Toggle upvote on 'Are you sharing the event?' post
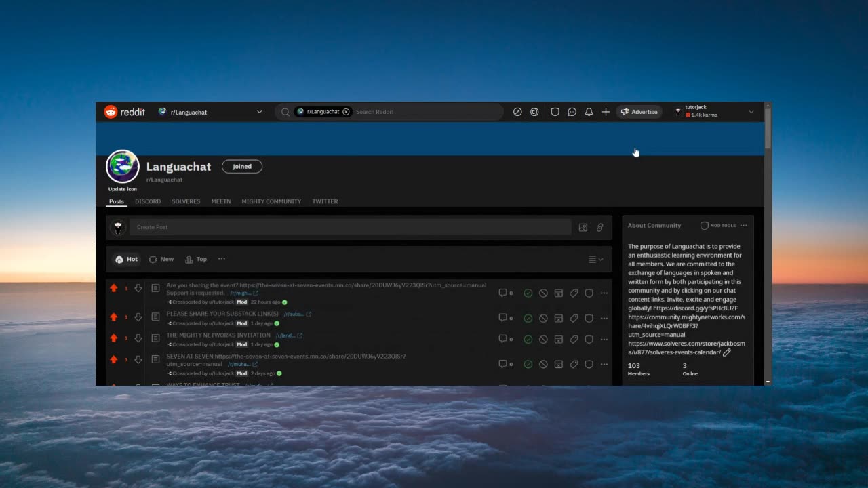Image resolution: width=868 pixels, height=488 pixels. click(x=113, y=288)
